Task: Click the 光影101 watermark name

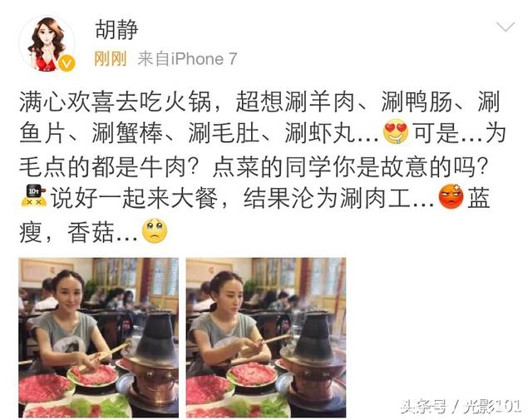Action: click(x=492, y=406)
